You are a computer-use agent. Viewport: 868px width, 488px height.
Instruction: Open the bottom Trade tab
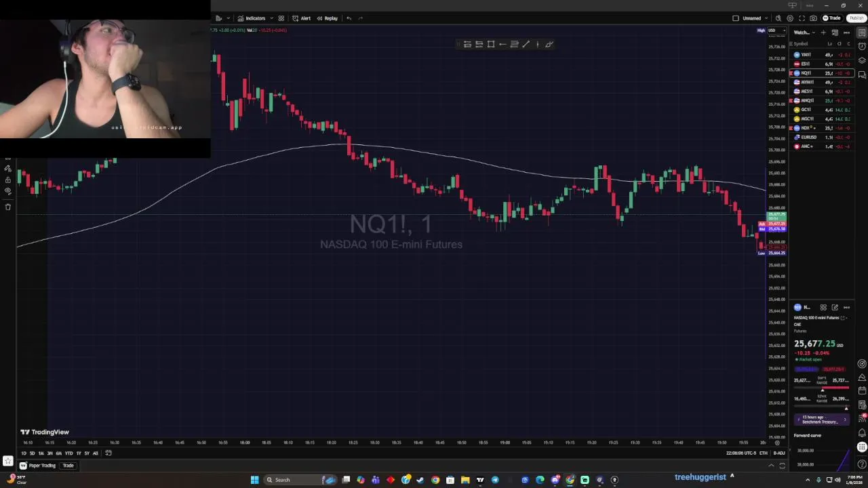pyautogui.click(x=68, y=466)
